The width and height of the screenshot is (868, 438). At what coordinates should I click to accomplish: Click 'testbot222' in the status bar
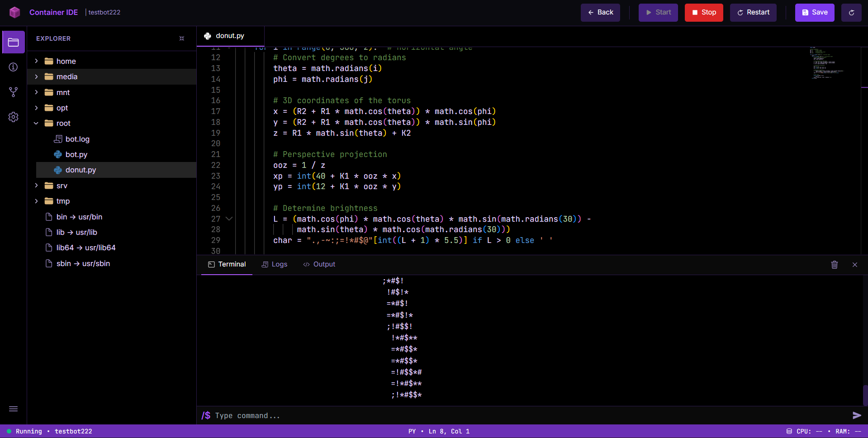tap(73, 431)
